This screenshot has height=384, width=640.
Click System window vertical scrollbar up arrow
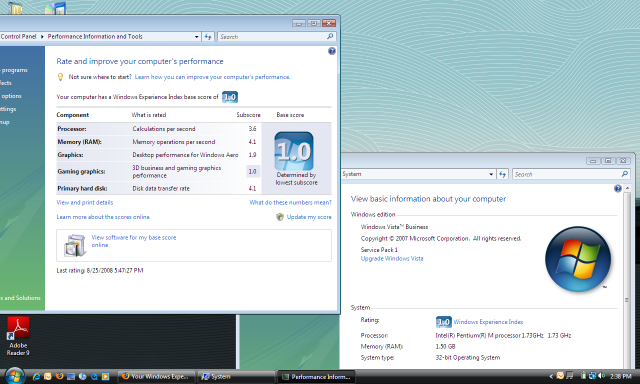627,188
